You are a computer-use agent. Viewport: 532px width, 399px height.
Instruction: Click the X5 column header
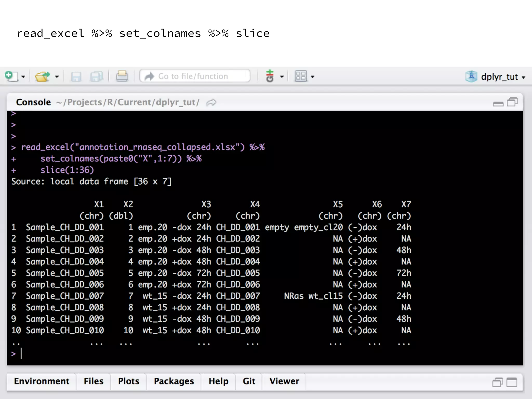tap(338, 204)
